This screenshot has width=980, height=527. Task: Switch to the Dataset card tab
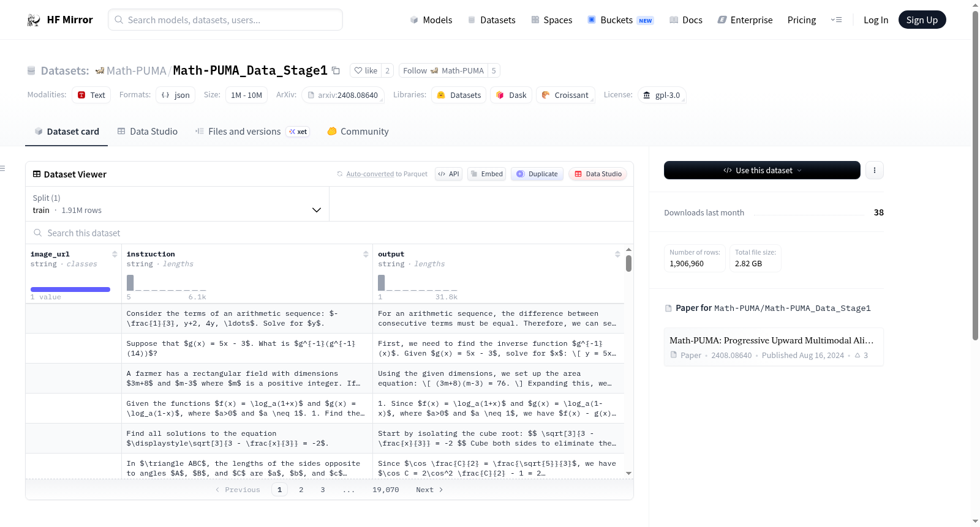click(67, 132)
